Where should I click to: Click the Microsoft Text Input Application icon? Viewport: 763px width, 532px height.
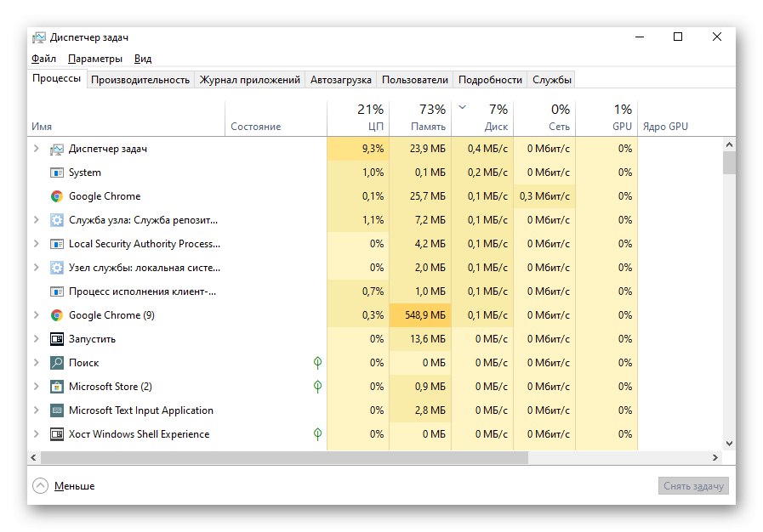55,410
